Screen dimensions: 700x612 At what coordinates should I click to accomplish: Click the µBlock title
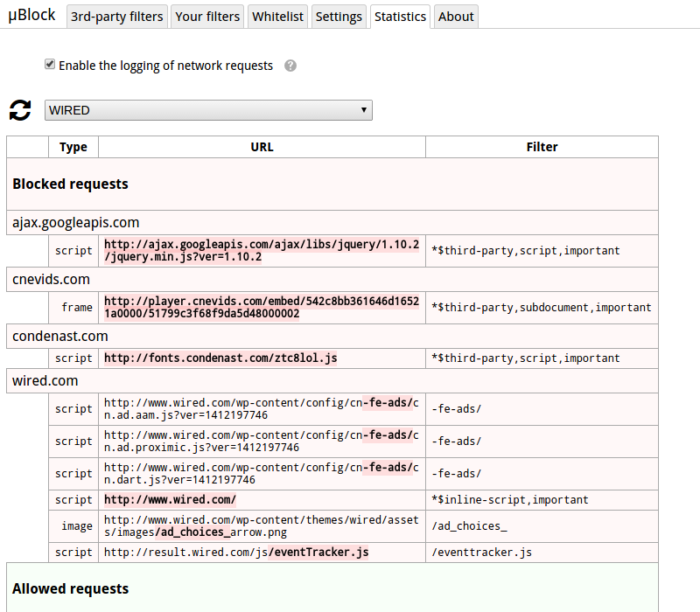31,15
